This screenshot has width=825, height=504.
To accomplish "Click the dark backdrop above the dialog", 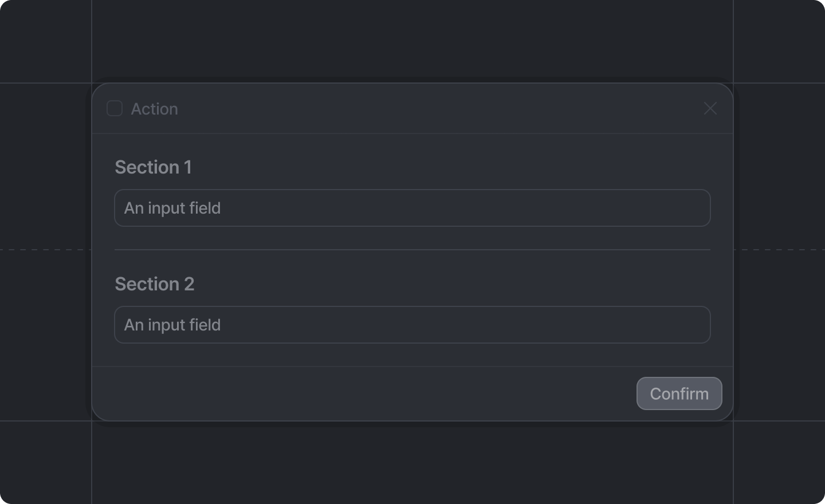I will pos(412,40).
